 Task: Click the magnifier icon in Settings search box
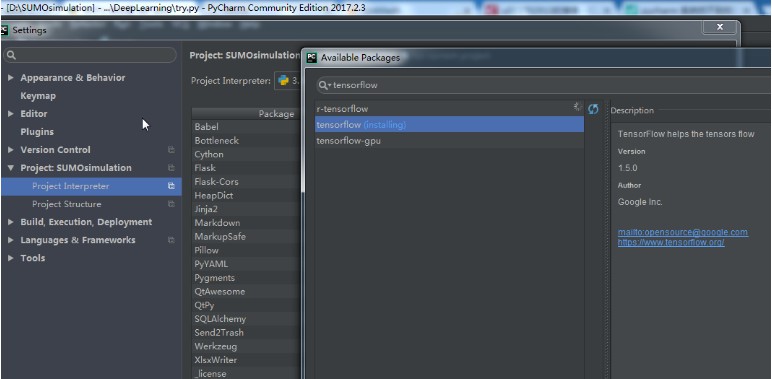pos(12,55)
